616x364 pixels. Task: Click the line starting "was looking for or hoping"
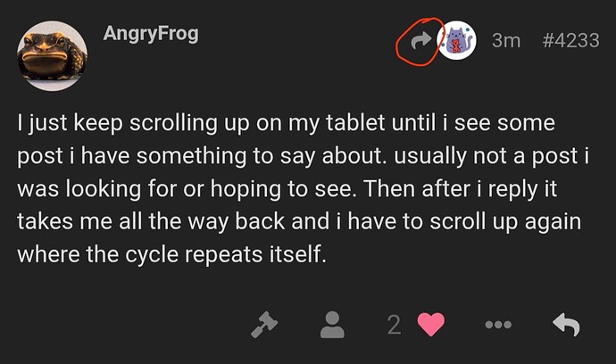pos(286,187)
